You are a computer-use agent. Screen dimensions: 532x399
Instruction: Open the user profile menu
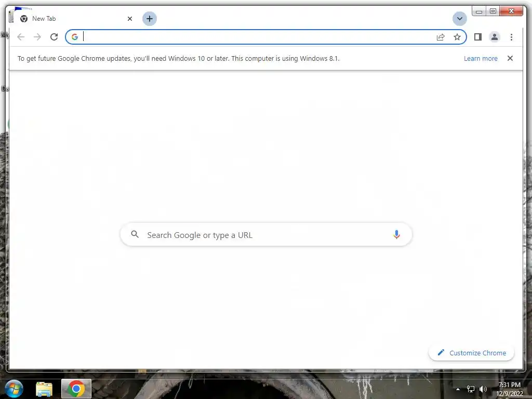coord(495,37)
